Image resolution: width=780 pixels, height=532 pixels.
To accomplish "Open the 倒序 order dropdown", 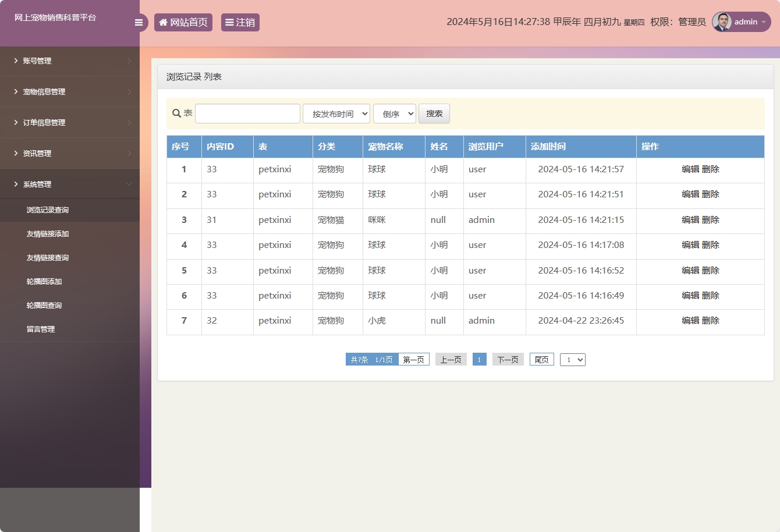I will (x=394, y=113).
